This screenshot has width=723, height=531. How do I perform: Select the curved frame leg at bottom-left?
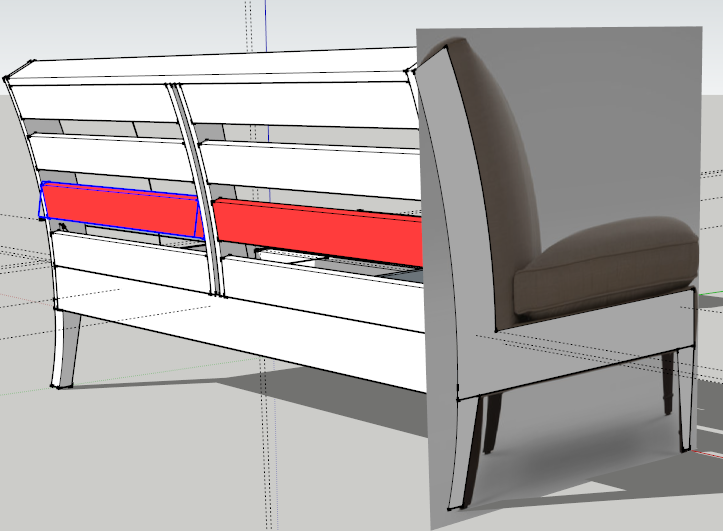point(64,349)
